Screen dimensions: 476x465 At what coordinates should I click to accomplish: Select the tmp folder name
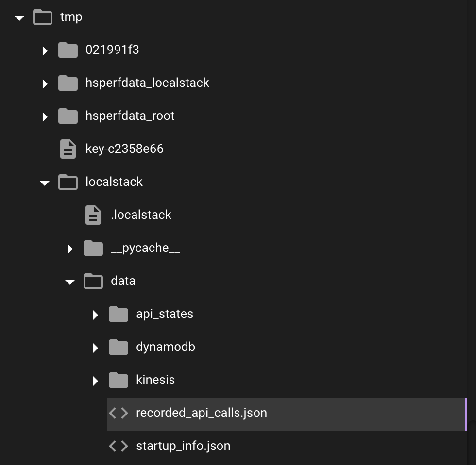point(71,17)
